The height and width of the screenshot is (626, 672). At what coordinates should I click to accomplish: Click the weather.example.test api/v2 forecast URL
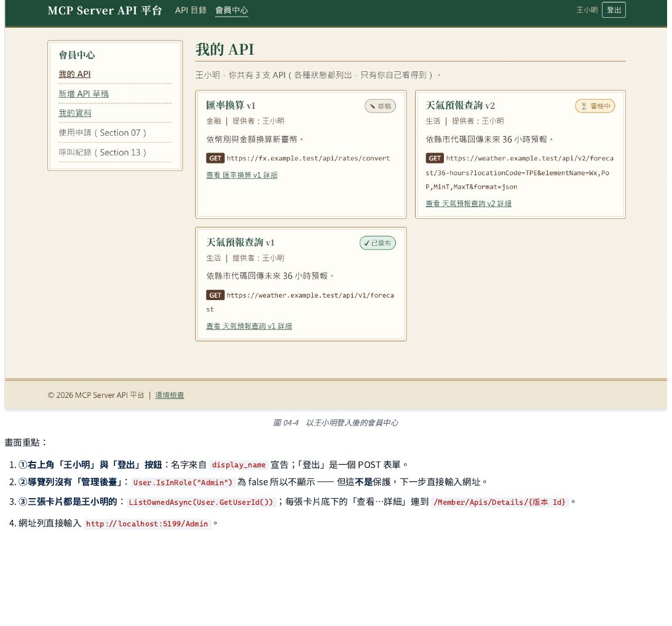pos(520,172)
